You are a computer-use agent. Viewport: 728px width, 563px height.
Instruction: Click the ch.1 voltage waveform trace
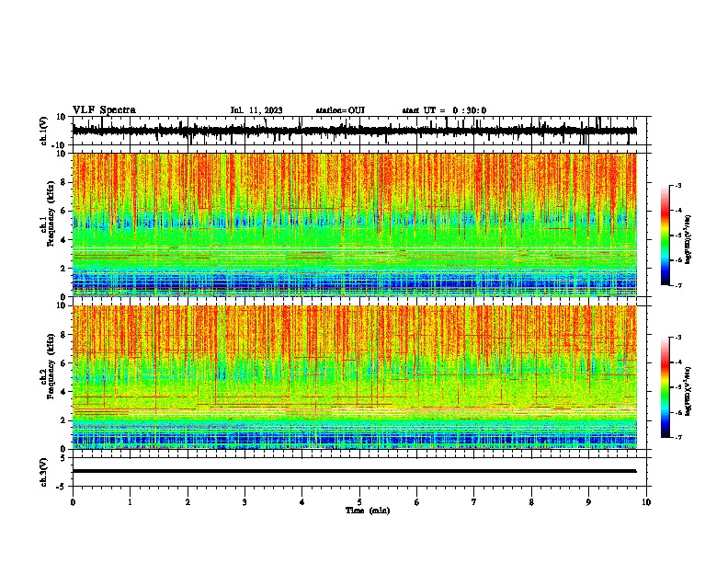(x=354, y=131)
